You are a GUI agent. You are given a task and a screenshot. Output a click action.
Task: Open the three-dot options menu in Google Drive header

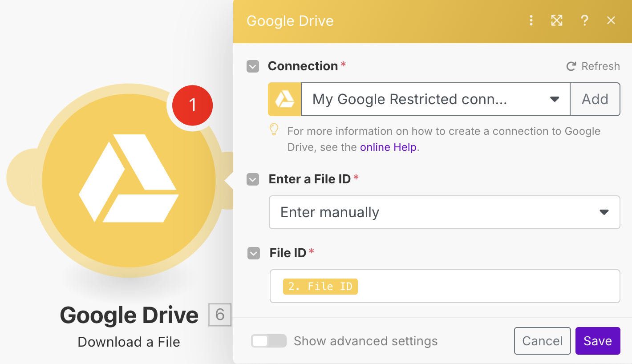531,20
